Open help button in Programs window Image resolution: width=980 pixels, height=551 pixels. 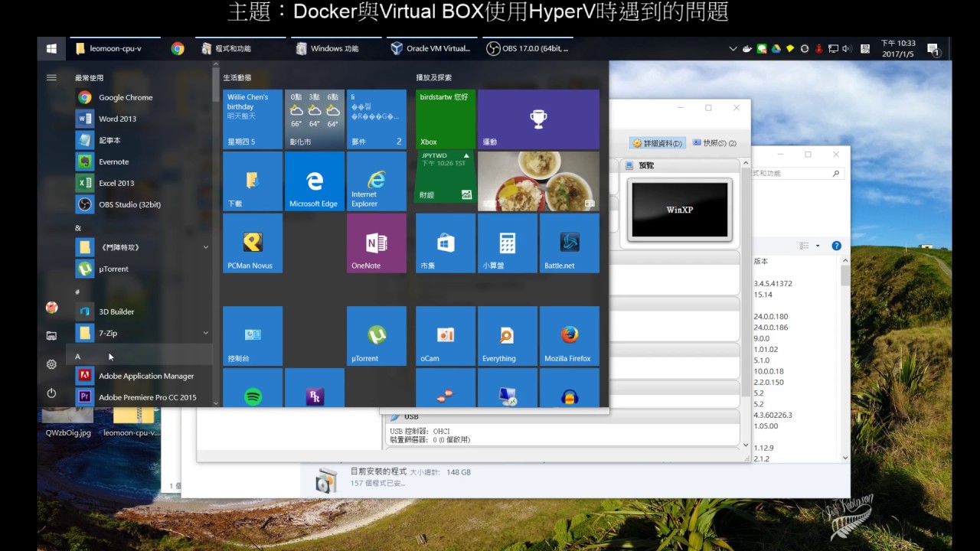coord(836,246)
